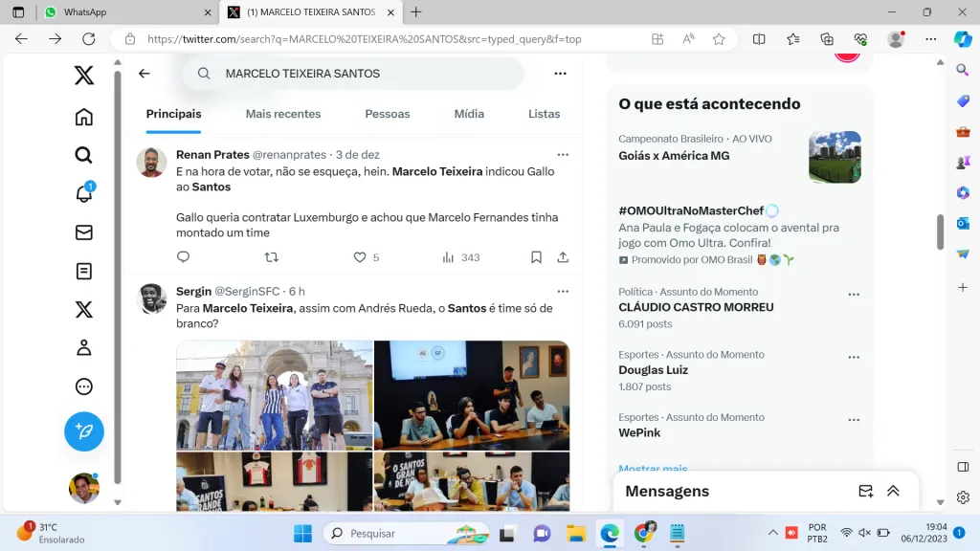Switch to the Mais recentes tab
980x551 pixels.
pos(283,114)
